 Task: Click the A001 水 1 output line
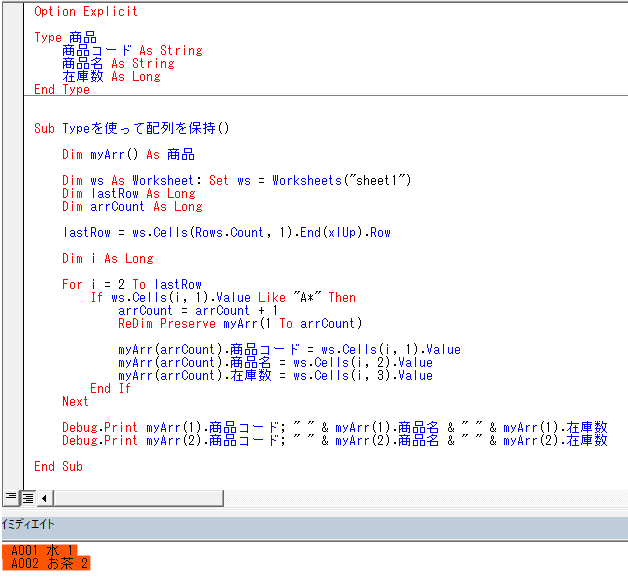coord(42,551)
